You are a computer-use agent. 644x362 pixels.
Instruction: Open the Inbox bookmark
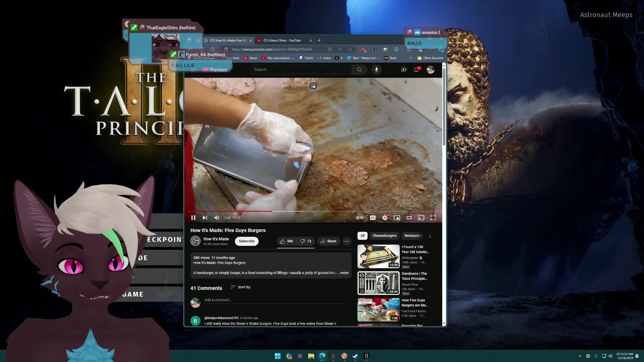pos(324,58)
